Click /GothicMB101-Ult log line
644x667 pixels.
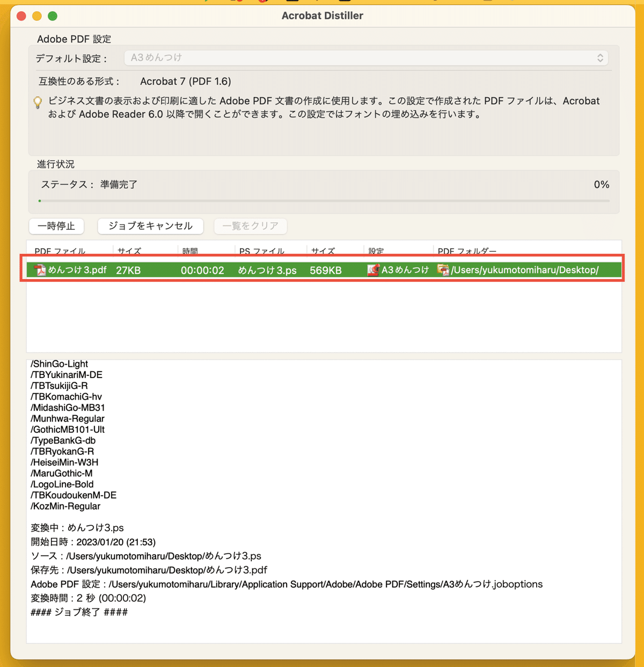pos(68,430)
